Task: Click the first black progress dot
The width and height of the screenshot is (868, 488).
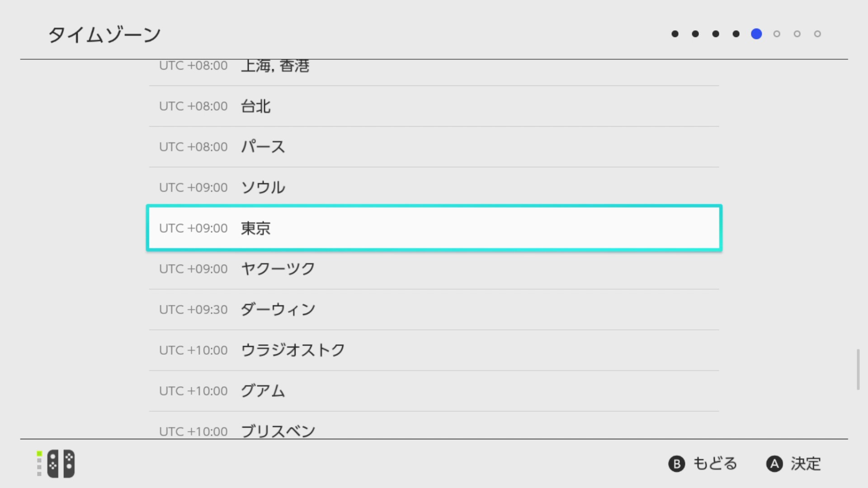Action: click(675, 34)
